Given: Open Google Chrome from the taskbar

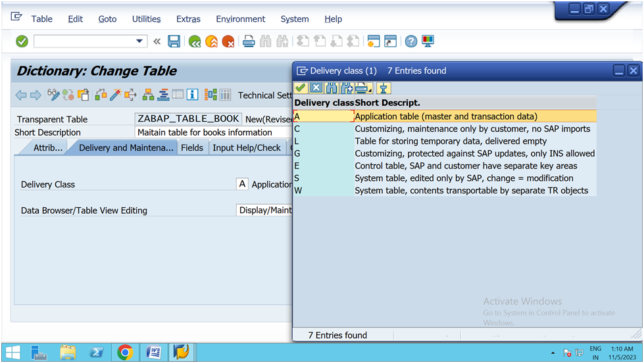Looking at the screenshot, I should coord(125,352).
